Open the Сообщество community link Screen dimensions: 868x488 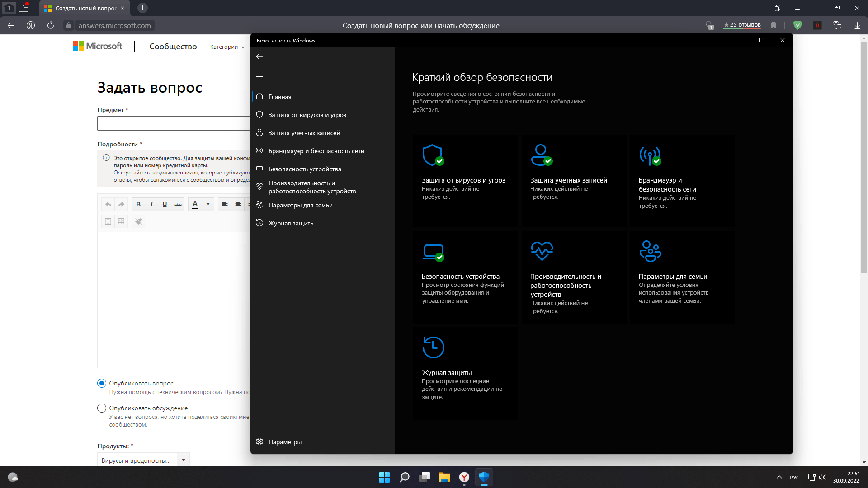coord(173,47)
